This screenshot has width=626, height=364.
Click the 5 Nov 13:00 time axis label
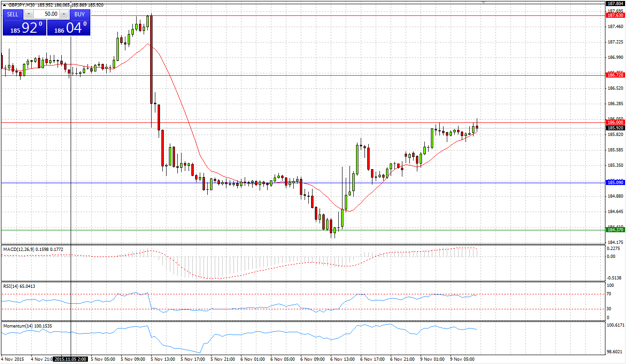click(x=163, y=359)
